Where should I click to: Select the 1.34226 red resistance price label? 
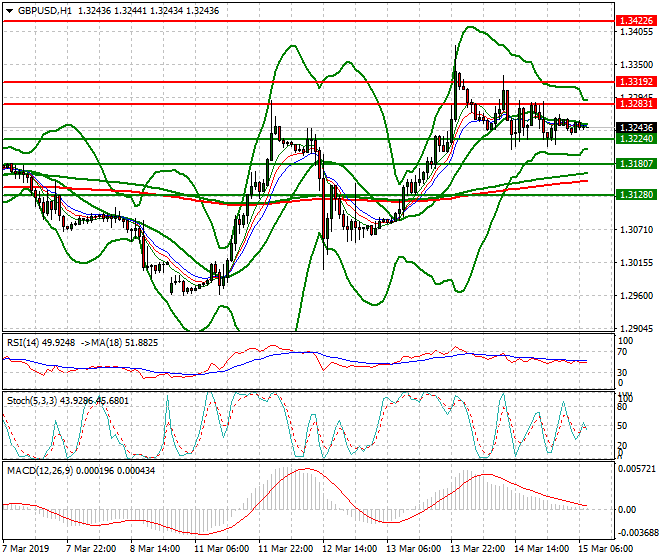click(636, 20)
